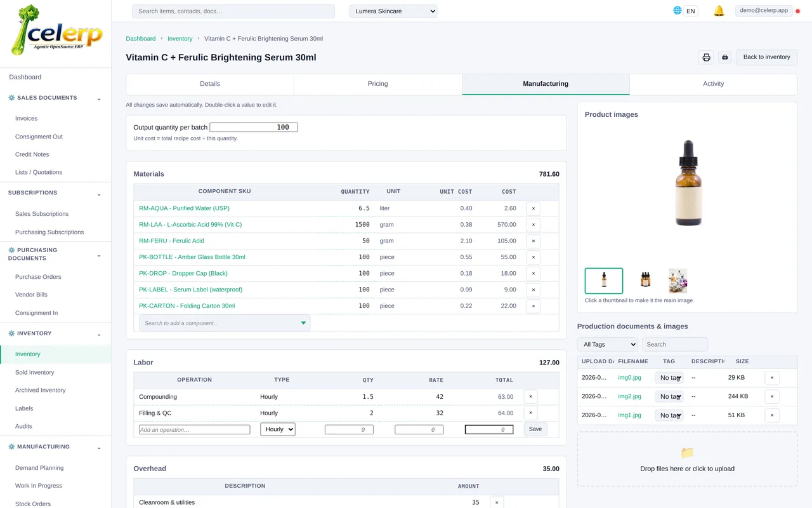Save the new labor operation

click(x=535, y=429)
